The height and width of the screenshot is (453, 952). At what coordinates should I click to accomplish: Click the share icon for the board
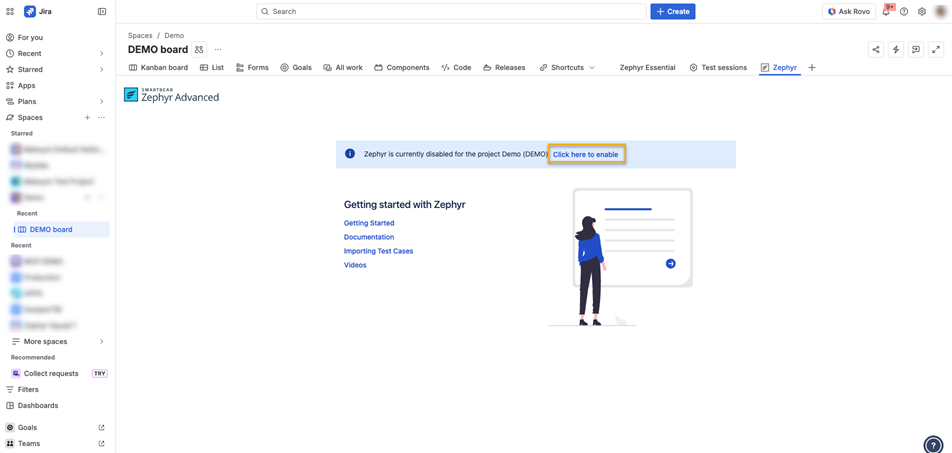pyautogui.click(x=876, y=50)
